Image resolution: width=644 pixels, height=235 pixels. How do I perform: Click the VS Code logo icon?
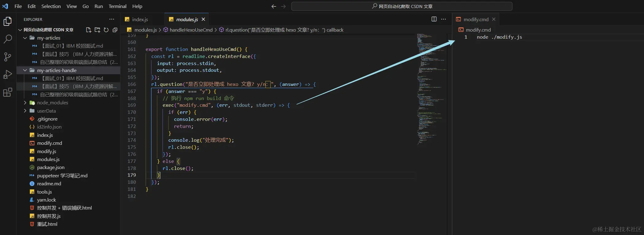(x=5, y=6)
